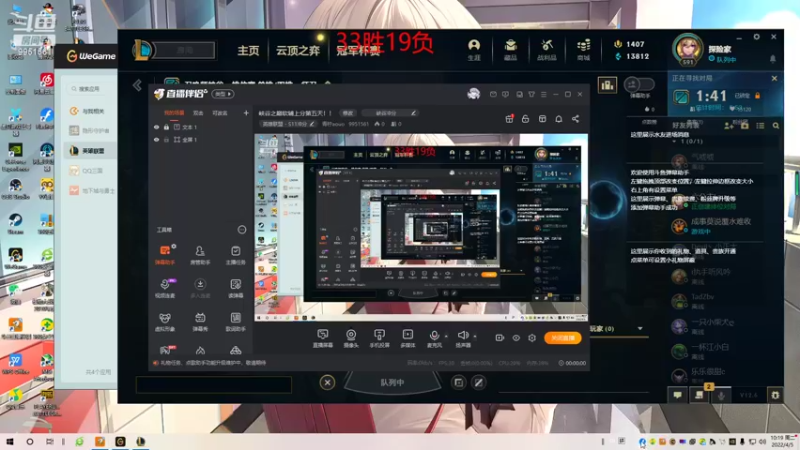Search friends with the magnifier icon

[x=776, y=126]
